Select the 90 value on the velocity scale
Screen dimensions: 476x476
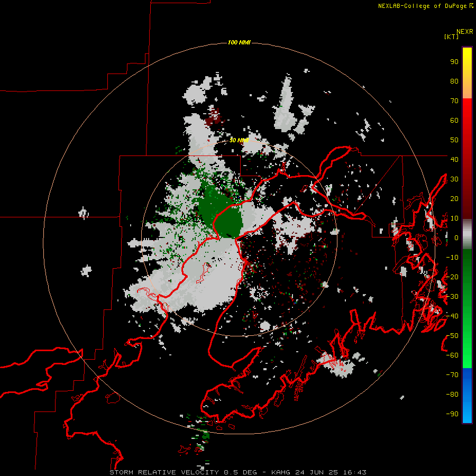(x=454, y=62)
